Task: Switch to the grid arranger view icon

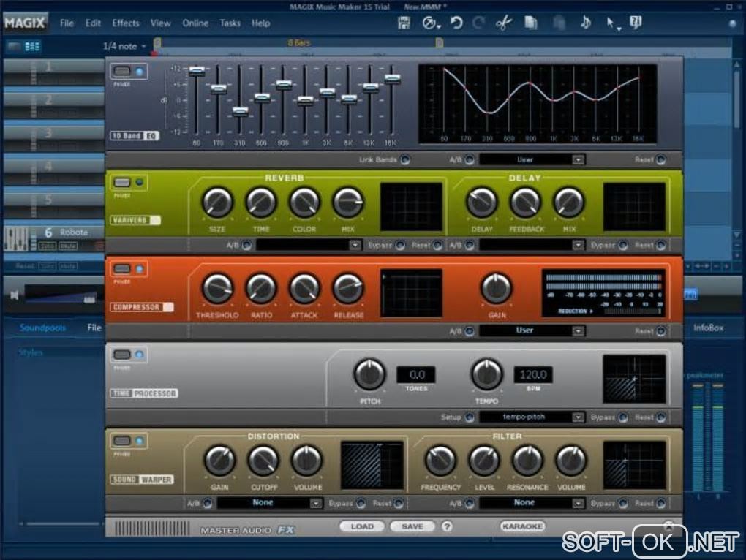Action: [x=32, y=46]
